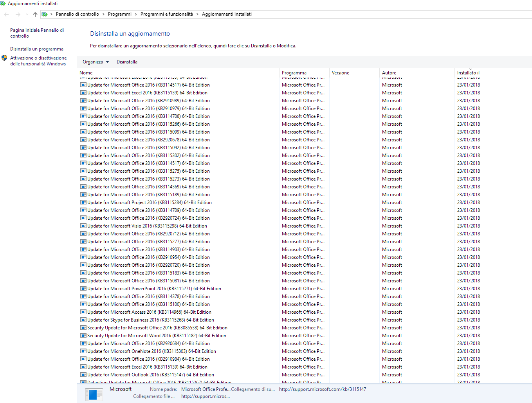The height and width of the screenshot is (403, 532).
Task: Open recent locations dropdown chevron
Action: pos(27,14)
